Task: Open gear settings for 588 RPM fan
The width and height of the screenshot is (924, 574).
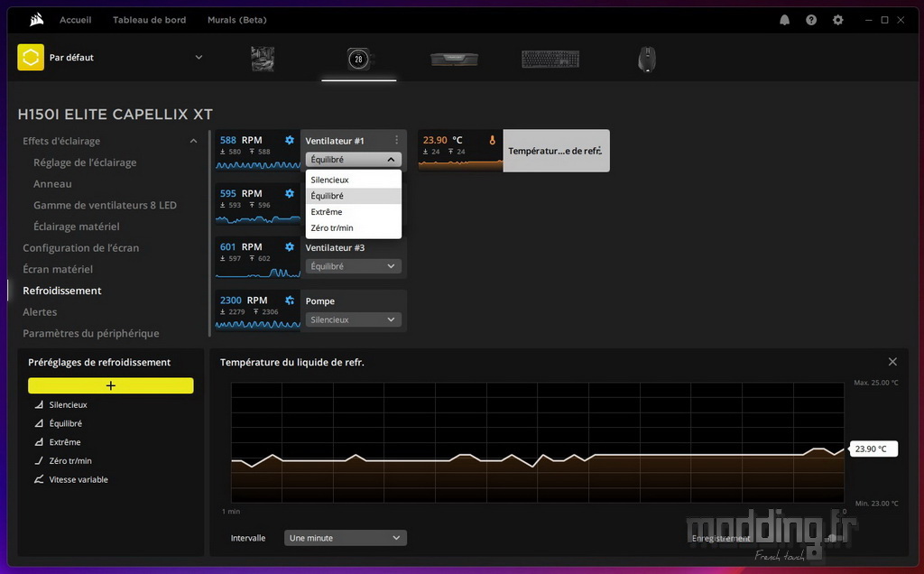Action: click(x=290, y=140)
